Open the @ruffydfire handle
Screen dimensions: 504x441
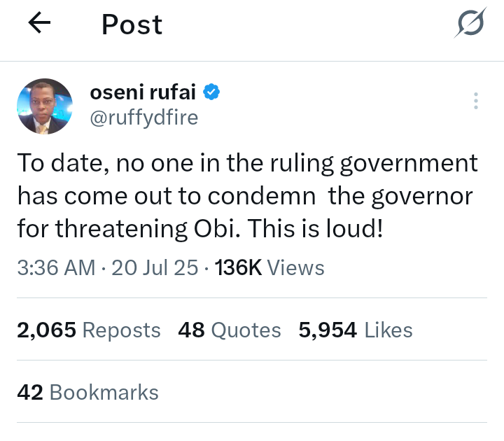pyautogui.click(x=144, y=118)
